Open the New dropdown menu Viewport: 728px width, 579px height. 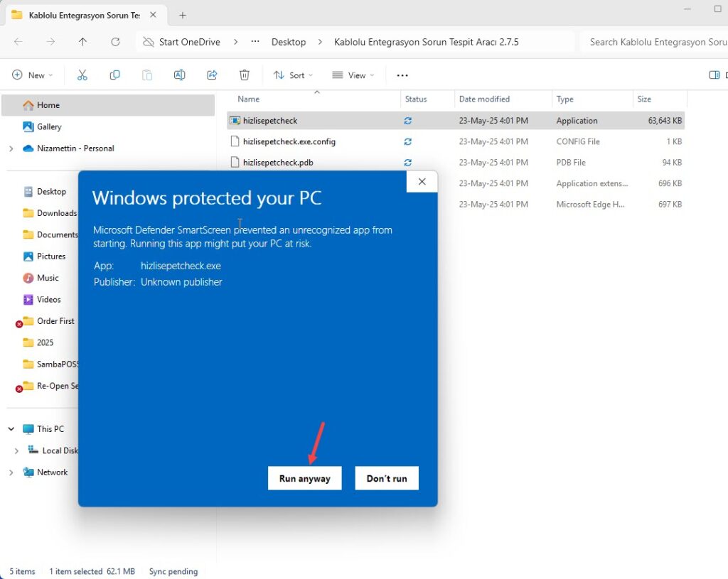33,75
